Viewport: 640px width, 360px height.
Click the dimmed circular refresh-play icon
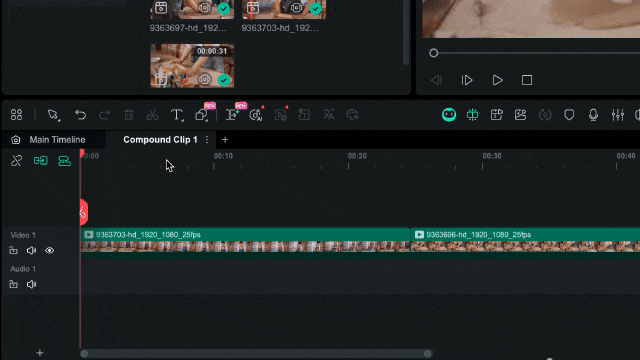pyautogui.click(x=545, y=115)
